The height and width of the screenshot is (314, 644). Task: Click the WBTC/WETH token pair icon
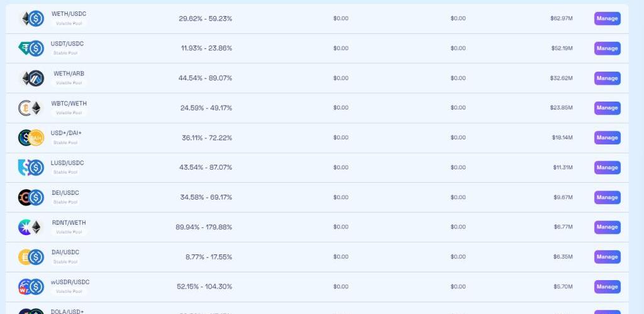(30, 108)
